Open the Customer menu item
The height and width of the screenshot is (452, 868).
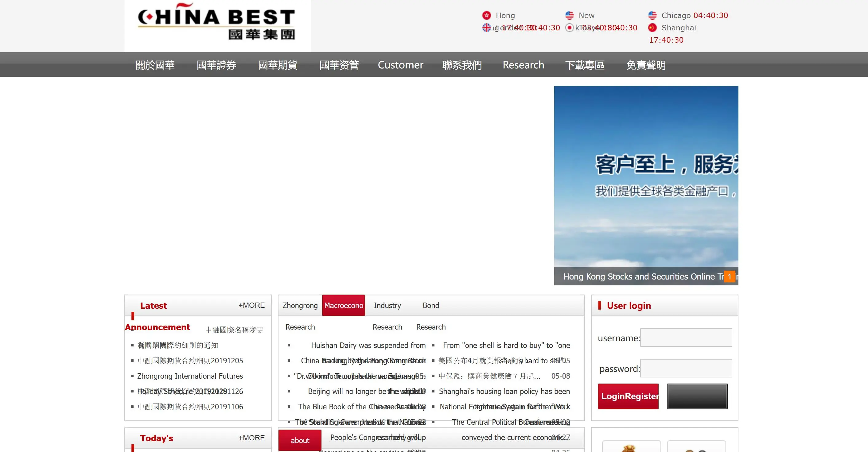pyautogui.click(x=400, y=65)
